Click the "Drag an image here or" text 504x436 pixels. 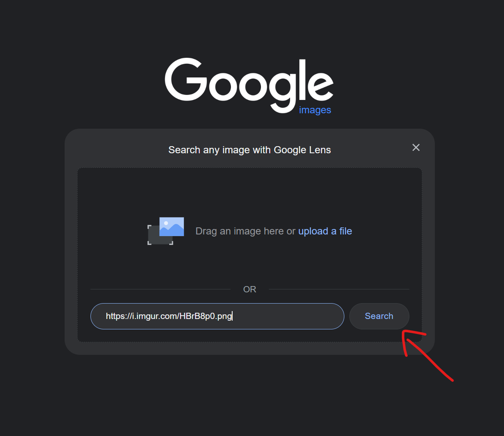point(246,231)
